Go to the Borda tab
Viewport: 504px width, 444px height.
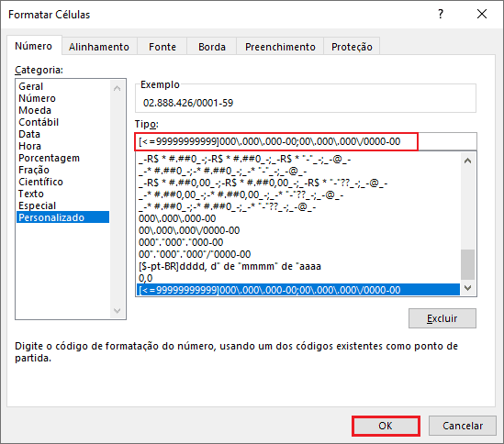tap(212, 47)
